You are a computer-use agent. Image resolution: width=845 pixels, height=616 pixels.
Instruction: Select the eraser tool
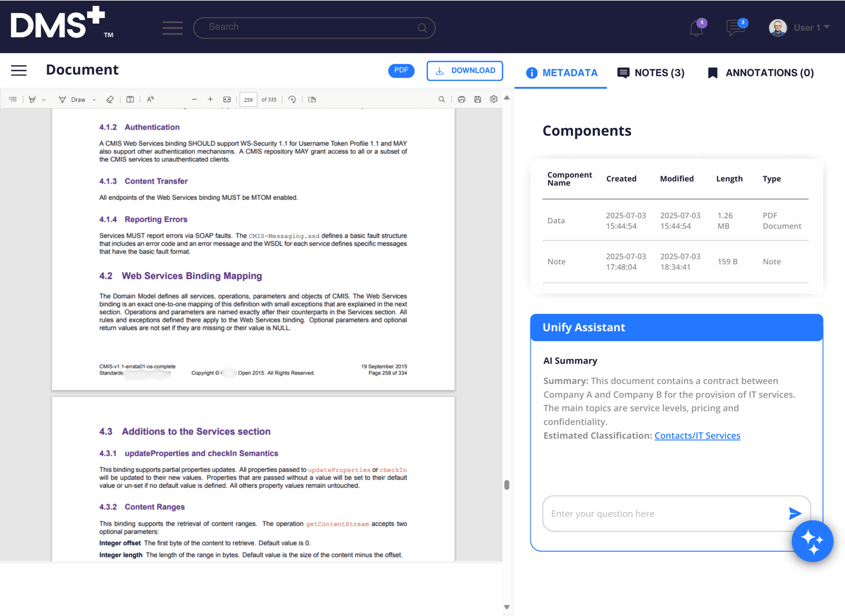pos(110,99)
